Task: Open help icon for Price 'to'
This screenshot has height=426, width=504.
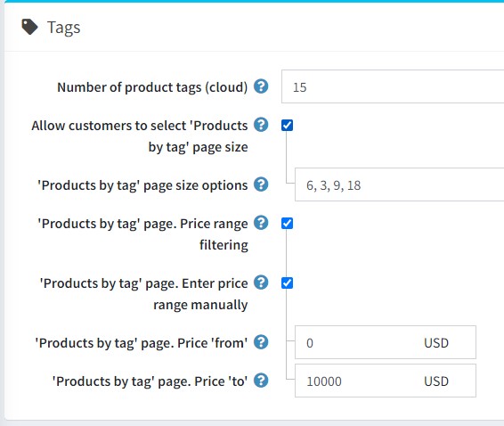Action: (x=261, y=381)
